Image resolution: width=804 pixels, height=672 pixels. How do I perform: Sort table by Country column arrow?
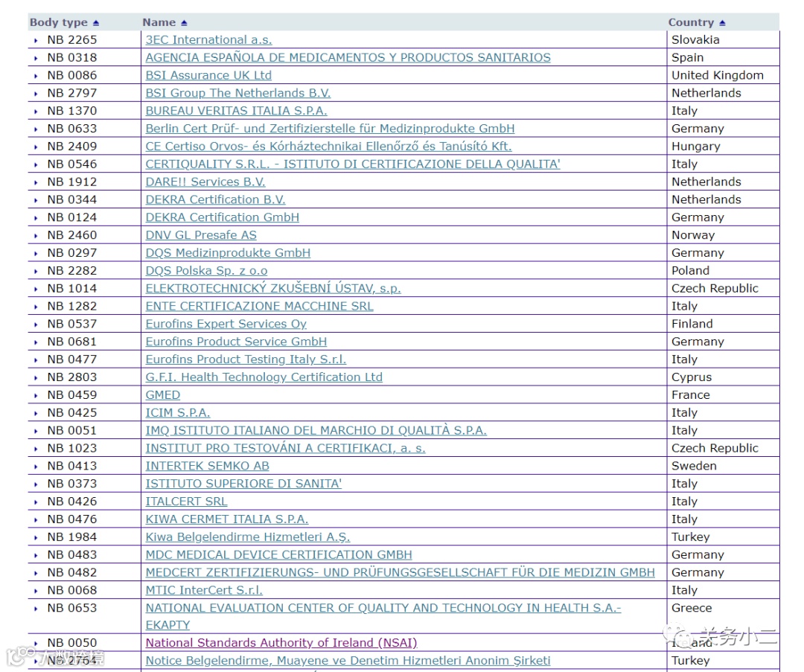tap(722, 23)
